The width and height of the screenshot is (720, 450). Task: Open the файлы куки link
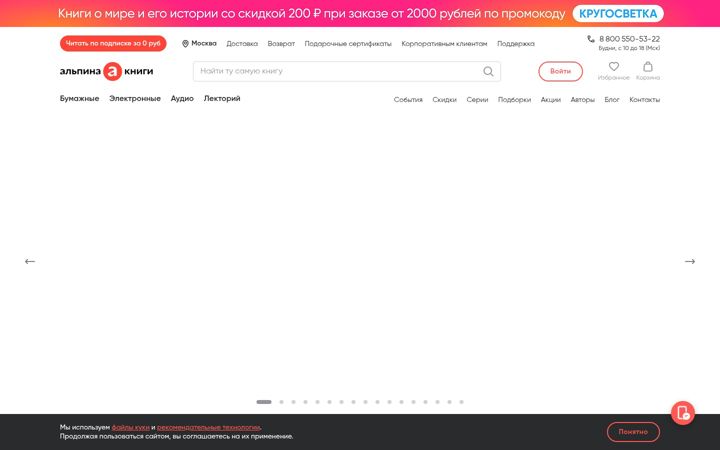click(130, 427)
